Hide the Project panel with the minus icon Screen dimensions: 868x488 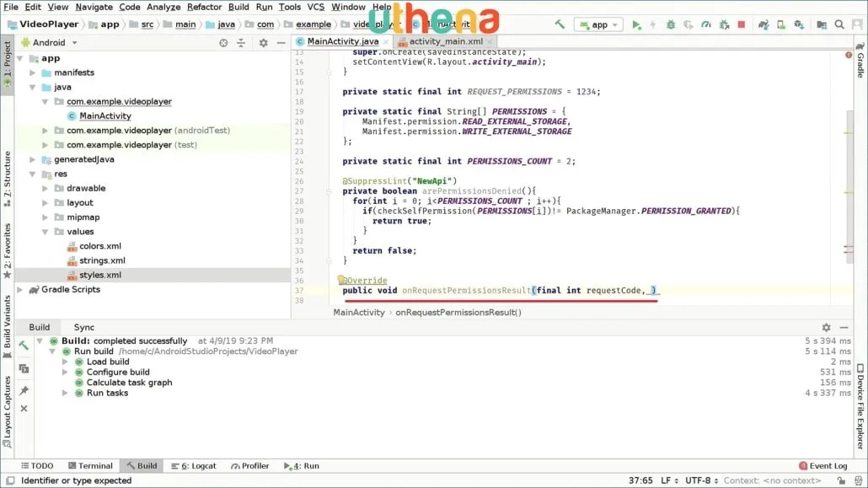point(281,43)
